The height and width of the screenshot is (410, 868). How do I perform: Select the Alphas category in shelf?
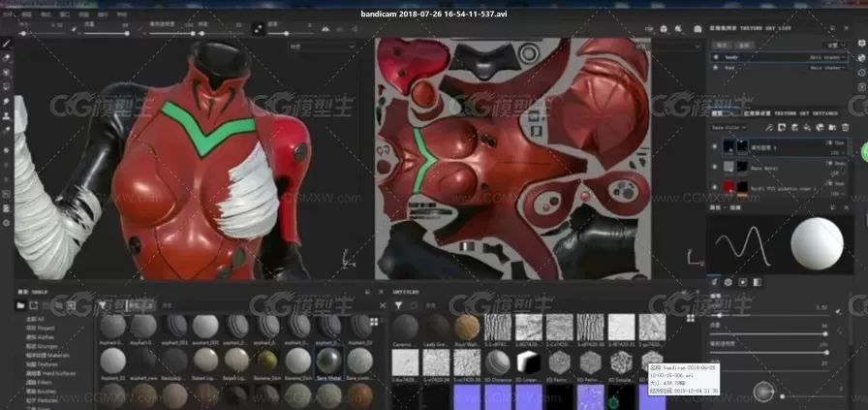40,337
